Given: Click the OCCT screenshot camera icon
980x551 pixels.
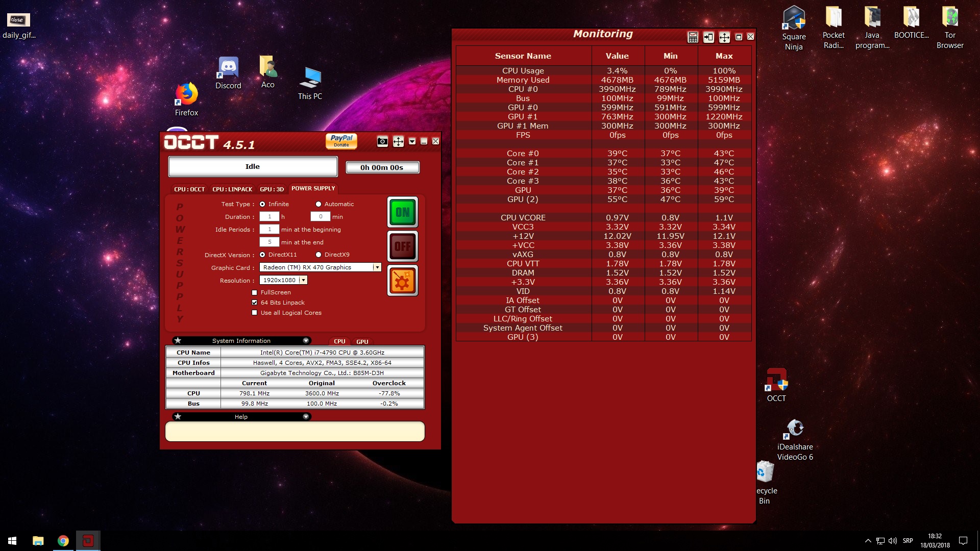Looking at the screenshot, I should (382, 141).
